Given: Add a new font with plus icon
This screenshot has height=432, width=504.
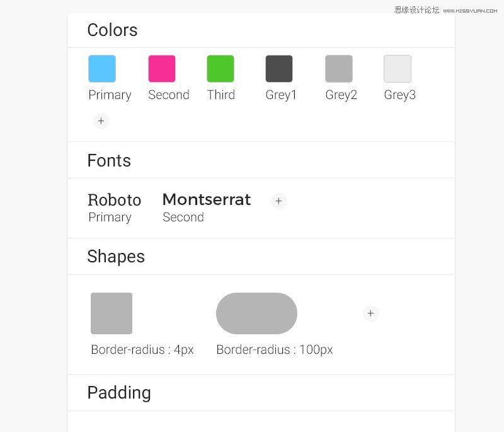Looking at the screenshot, I should (278, 201).
